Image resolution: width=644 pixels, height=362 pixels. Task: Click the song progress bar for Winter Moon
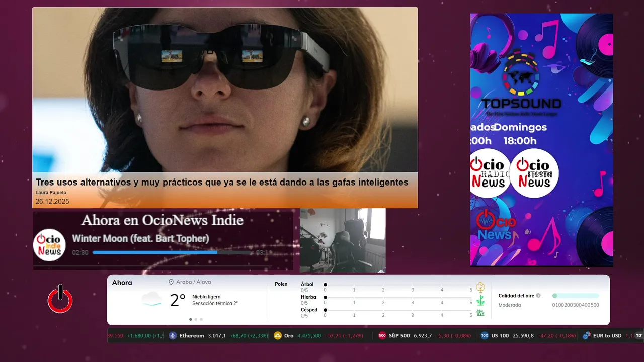coord(172,252)
